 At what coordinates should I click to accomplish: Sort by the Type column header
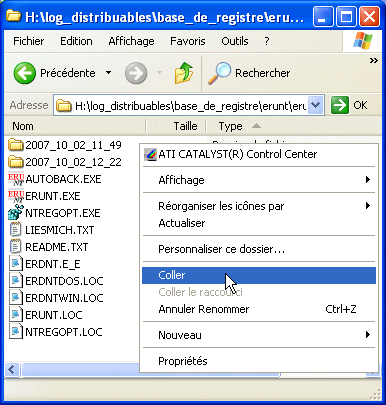pos(230,126)
